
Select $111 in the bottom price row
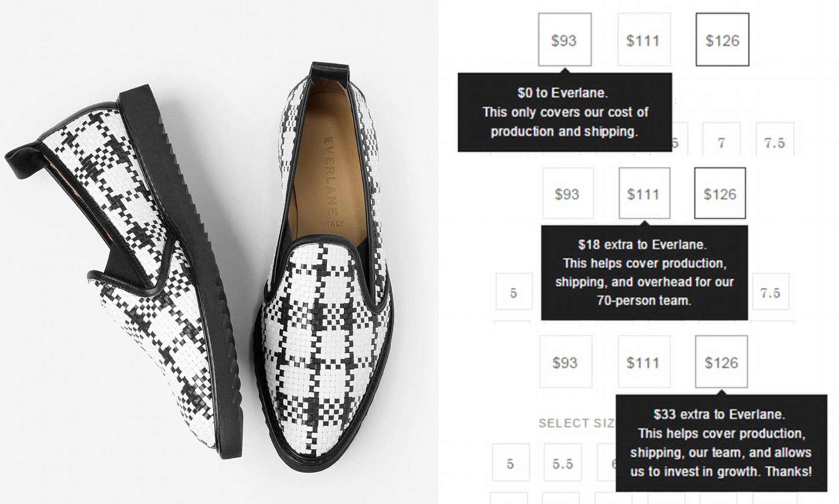coord(644,362)
